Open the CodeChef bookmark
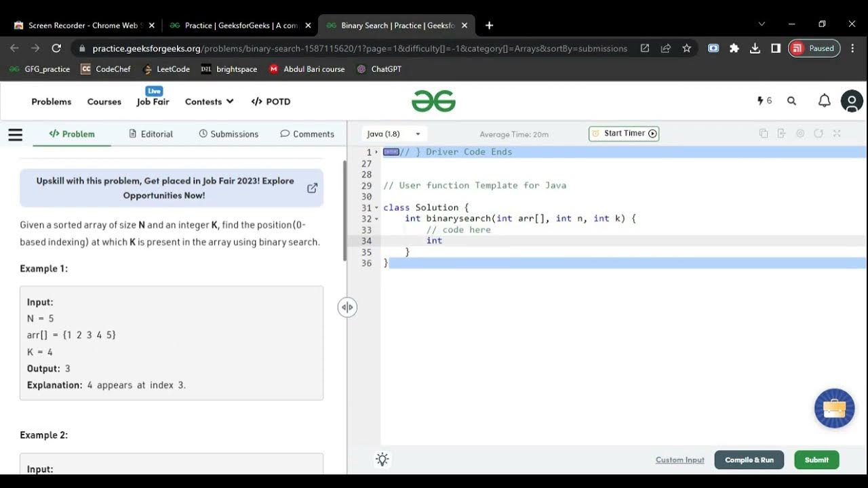 [x=106, y=69]
